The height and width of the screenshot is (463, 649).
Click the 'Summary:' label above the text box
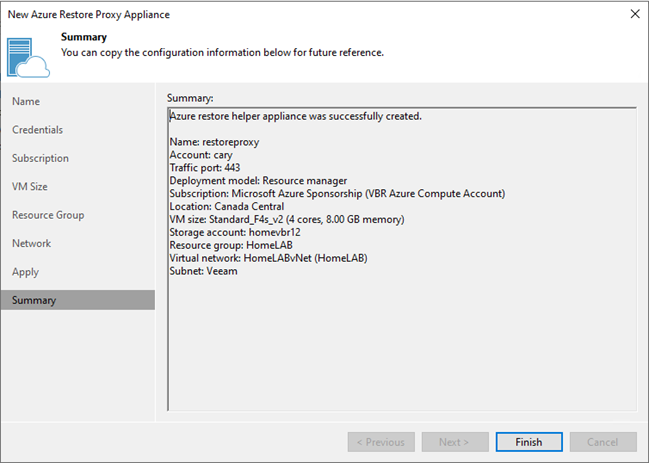coord(190,98)
